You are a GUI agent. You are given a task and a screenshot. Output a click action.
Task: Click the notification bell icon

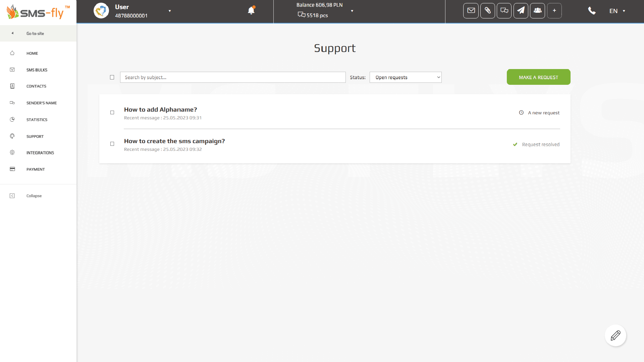[x=251, y=11]
